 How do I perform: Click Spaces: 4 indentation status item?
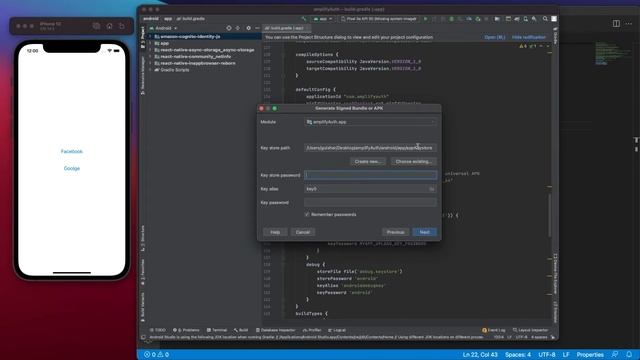pyautogui.click(x=518, y=355)
